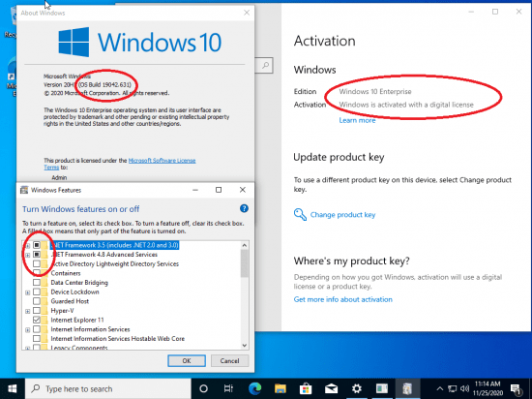This screenshot has height=399, width=532.
Task: Toggle the .NET Framework 4.8 Advanced Services checkbox
Action: (x=37, y=255)
